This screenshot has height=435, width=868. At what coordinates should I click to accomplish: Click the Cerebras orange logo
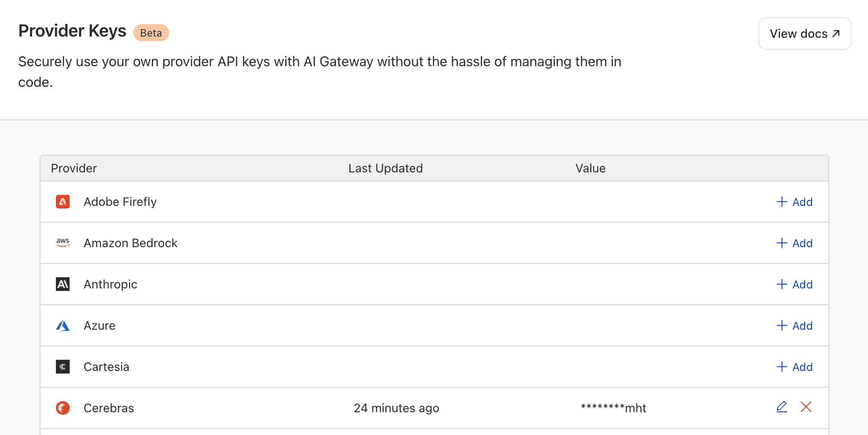coord(63,408)
